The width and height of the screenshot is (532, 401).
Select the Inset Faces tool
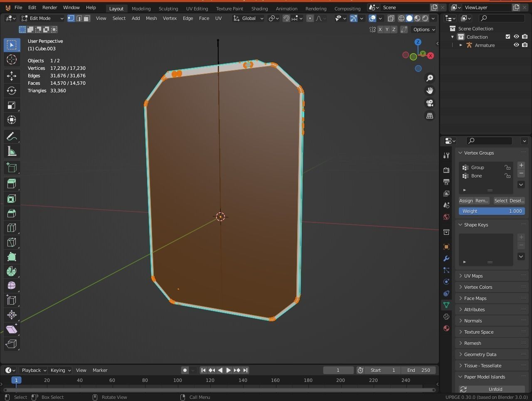pos(12,199)
